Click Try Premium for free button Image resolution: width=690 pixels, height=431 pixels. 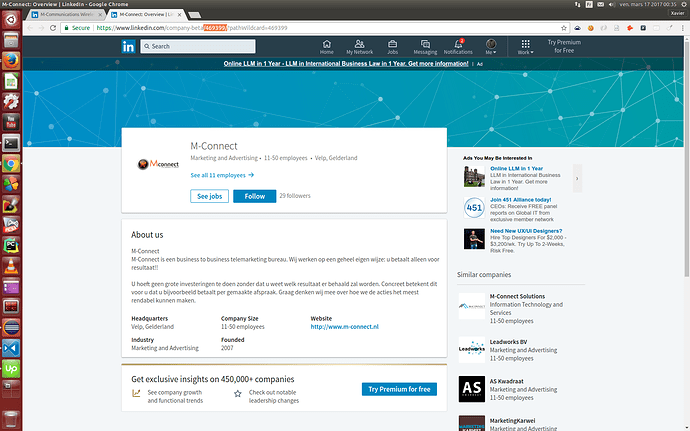click(x=399, y=389)
